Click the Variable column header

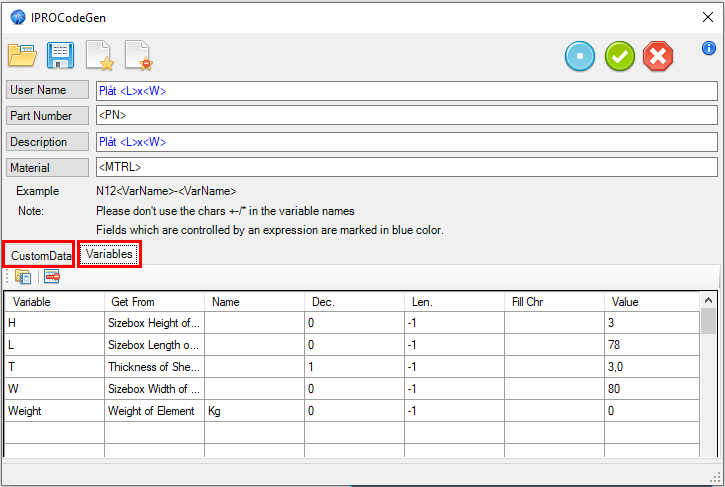55,302
